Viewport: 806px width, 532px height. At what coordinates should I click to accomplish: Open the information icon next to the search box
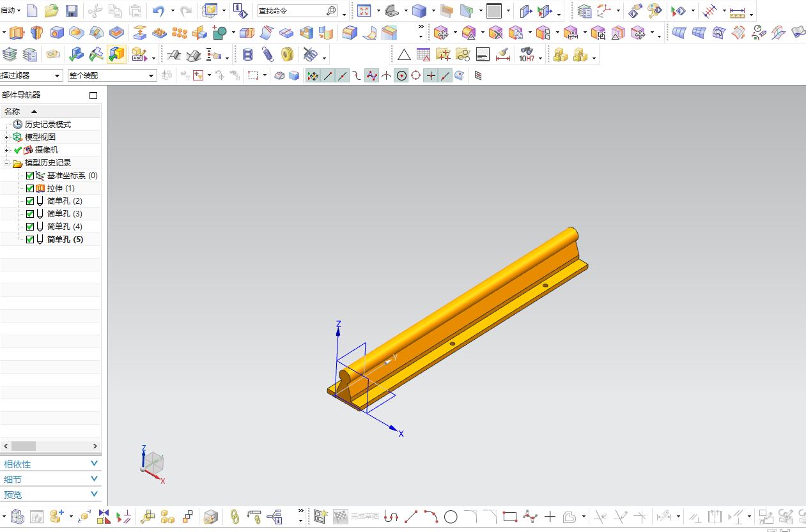(x=240, y=11)
